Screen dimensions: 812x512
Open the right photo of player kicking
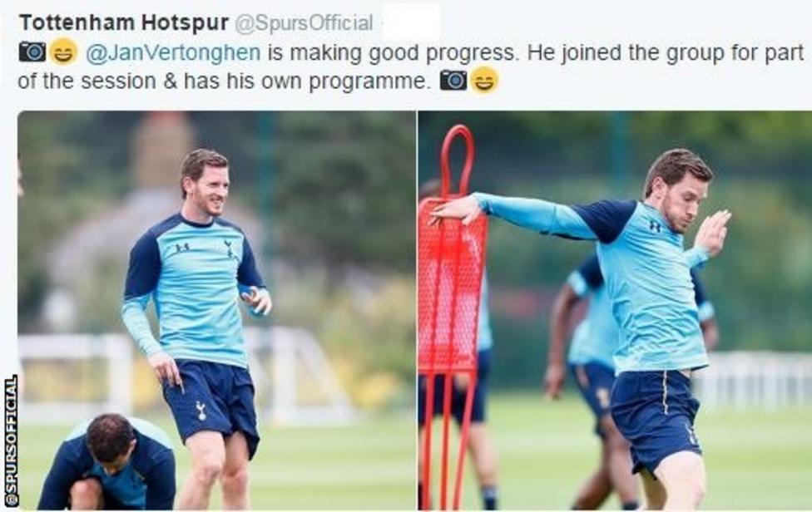coord(615,310)
